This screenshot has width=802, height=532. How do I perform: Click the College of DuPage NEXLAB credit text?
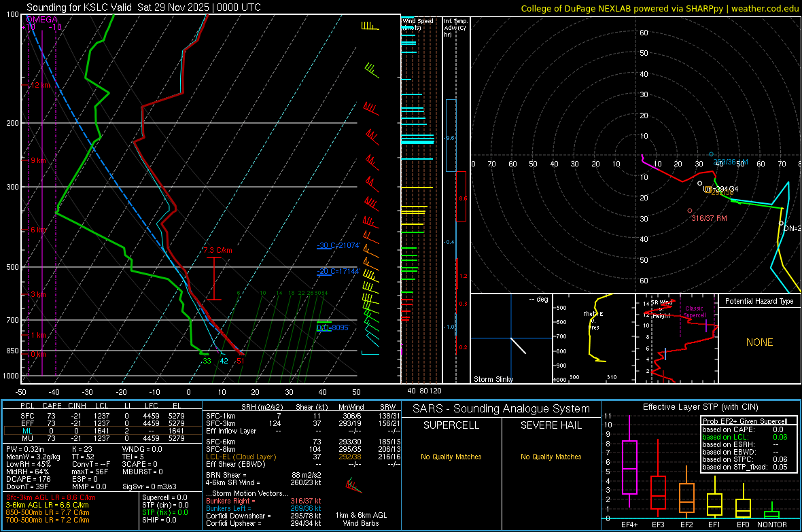[x=659, y=8]
